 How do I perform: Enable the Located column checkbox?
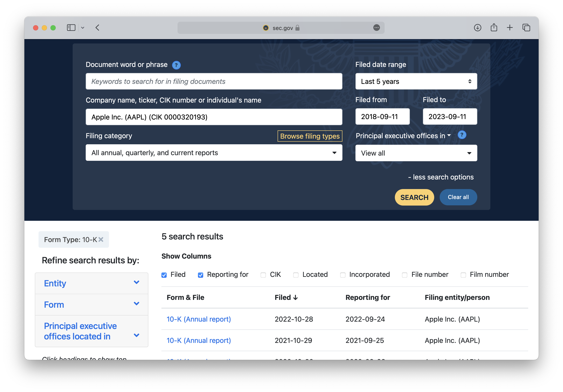click(296, 275)
